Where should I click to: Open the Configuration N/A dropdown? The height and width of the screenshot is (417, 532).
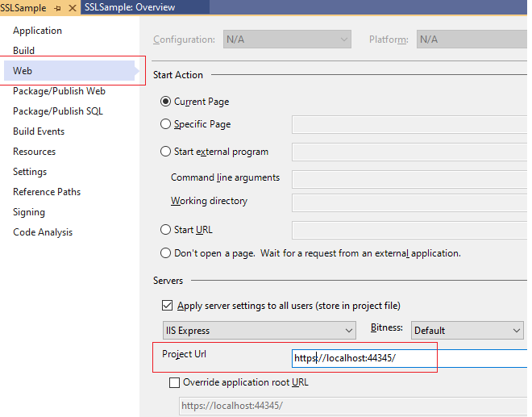coord(287,40)
